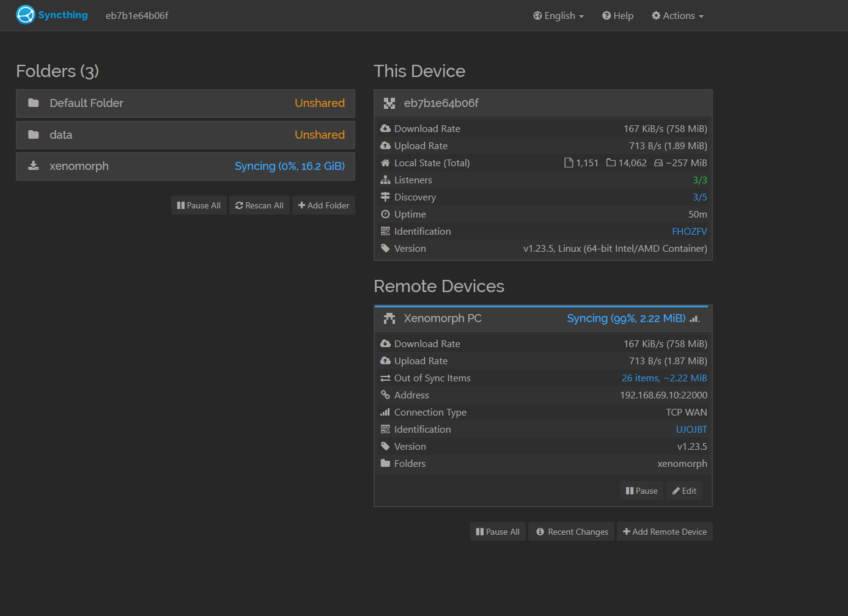Screen dimensions: 848x616
Task: Open the FHOZFV device identification link
Action: pyautogui.click(x=689, y=232)
